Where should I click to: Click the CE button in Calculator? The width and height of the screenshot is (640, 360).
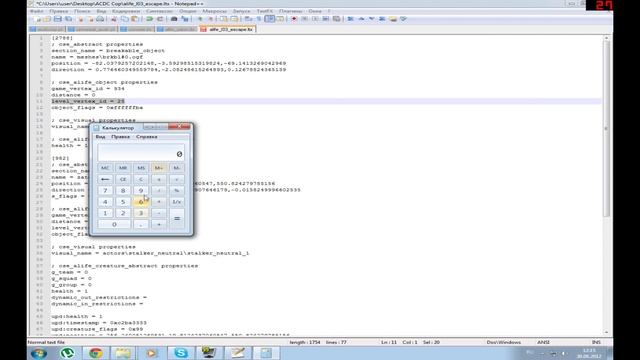123,179
